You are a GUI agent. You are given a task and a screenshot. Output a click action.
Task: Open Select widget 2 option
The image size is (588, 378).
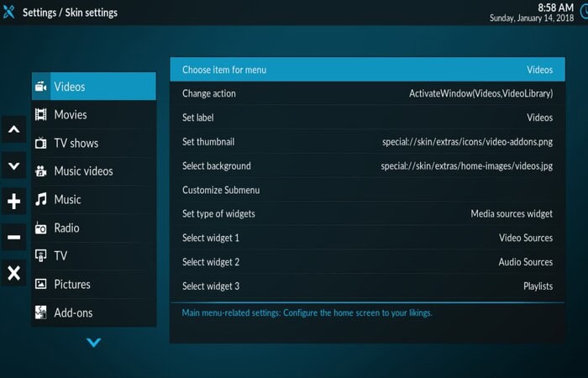click(x=368, y=262)
